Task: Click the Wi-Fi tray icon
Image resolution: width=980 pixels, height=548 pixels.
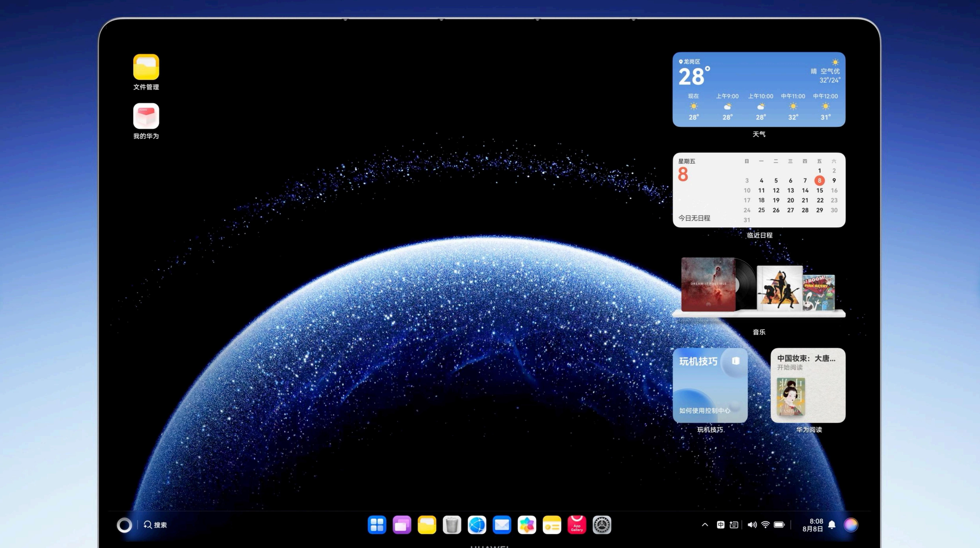Action: click(765, 525)
